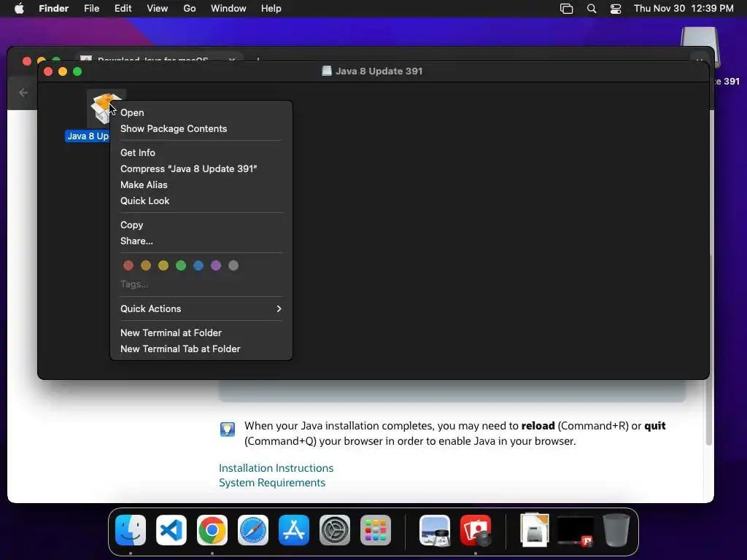Open the Trash in the dock

616,530
